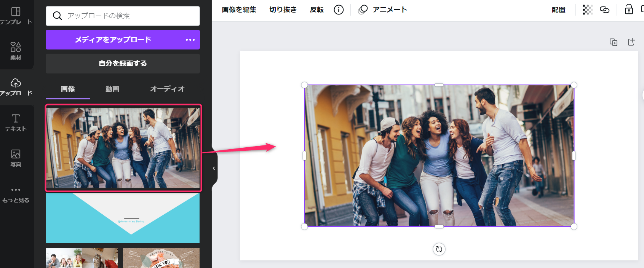Click the right edge crop handle

point(574,156)
